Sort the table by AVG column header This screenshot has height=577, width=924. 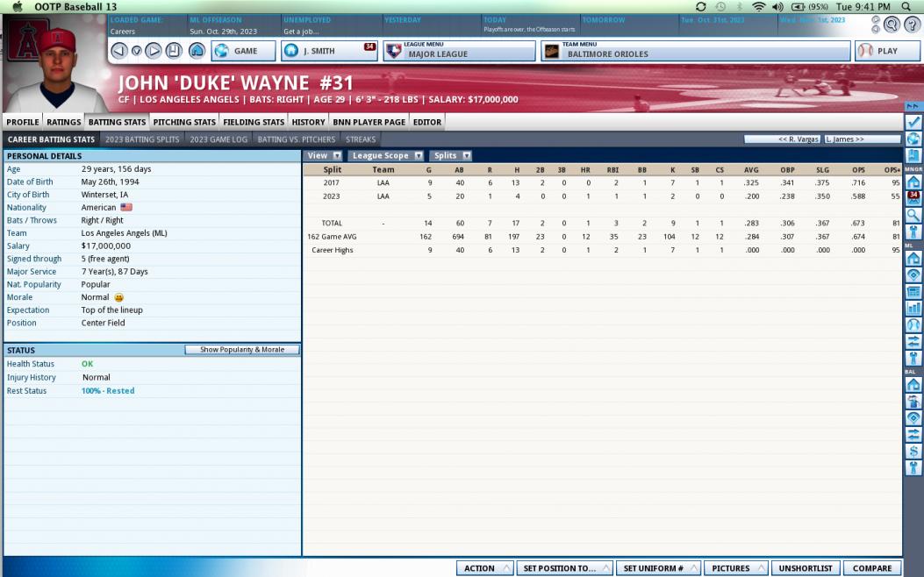751,169
